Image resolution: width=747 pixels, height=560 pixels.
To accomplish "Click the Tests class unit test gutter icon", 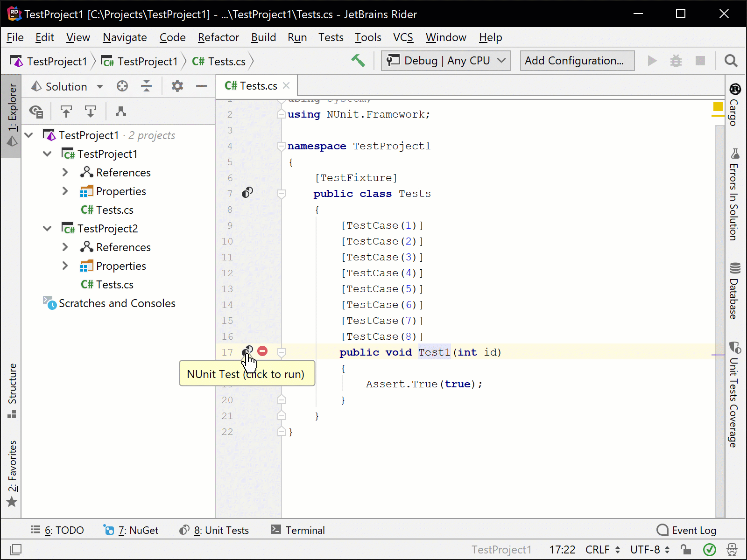I will (x=247, y=193).
